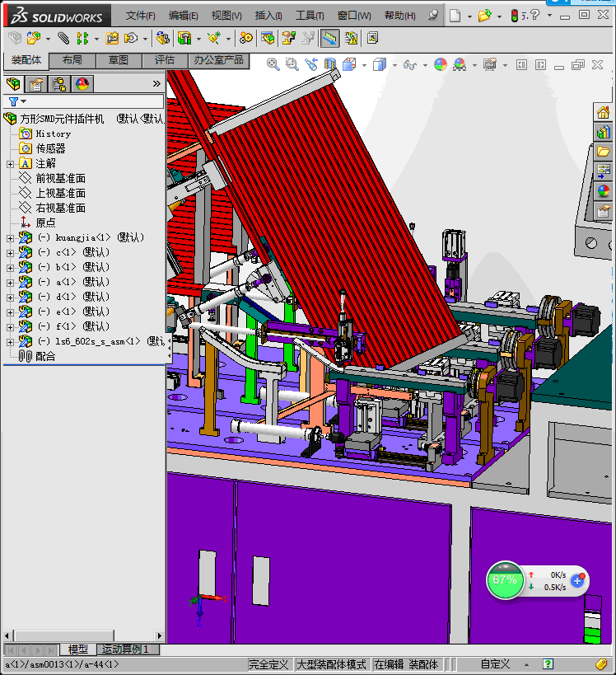The image size is (616, 675).
Task: Click the Exploded View icon
Action: (288, 38)
